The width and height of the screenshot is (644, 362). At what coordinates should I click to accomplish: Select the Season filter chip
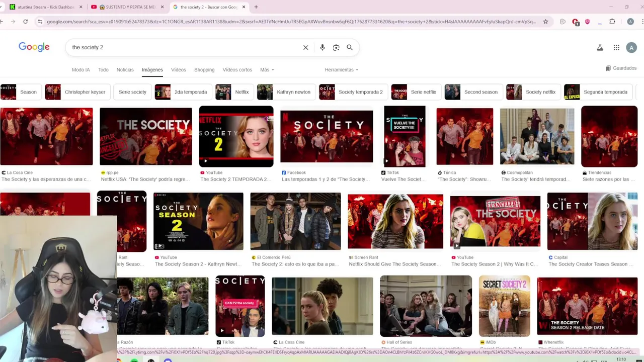21,92
